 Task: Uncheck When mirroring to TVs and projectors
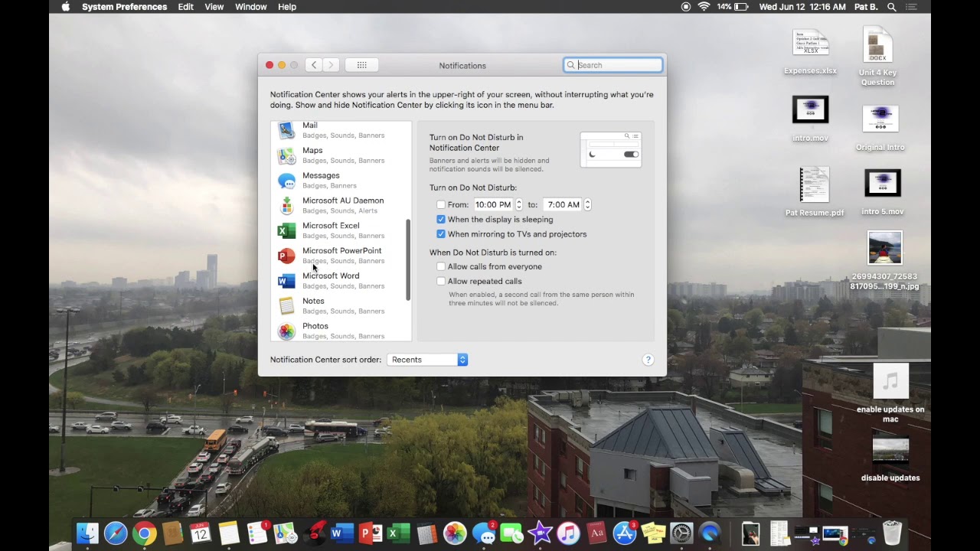pos(441,234)
